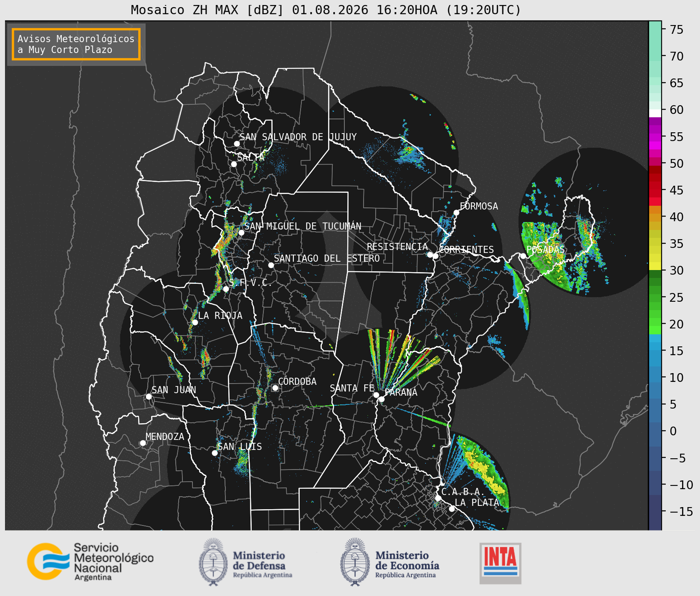This screenshot has height=596, width=700.
Task: Select the Córdoba city marker
Action: pyautogui.click(x=275, y=388)
